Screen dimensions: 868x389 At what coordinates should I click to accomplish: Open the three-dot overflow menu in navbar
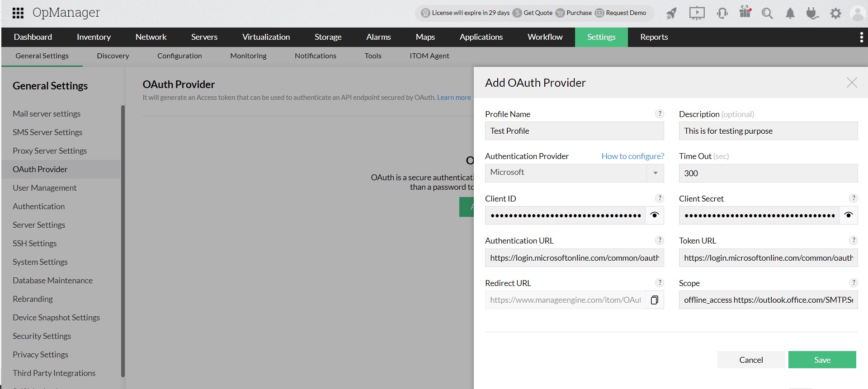861,37
